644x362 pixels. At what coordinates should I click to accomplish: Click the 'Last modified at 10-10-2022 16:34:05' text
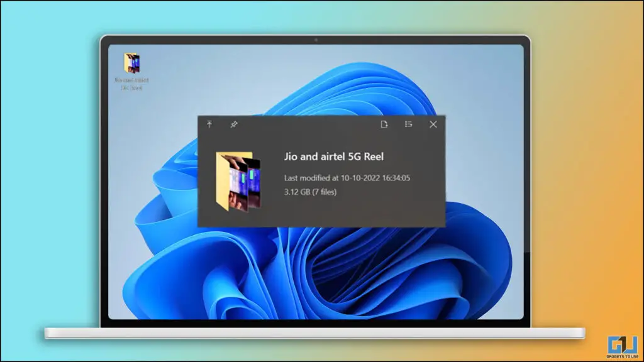pyautogui.click(x=347, y=178)
